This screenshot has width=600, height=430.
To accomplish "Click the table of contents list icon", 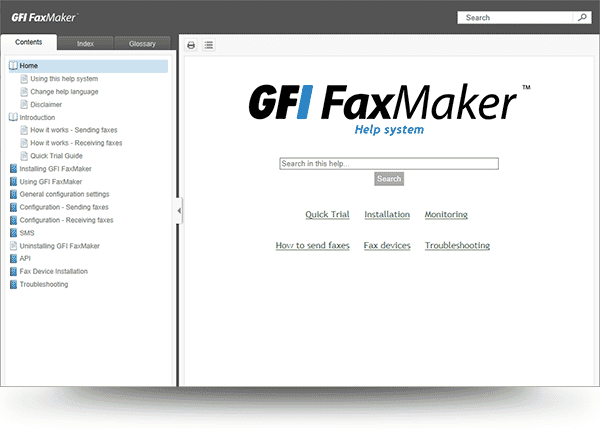I will point(209,46).
